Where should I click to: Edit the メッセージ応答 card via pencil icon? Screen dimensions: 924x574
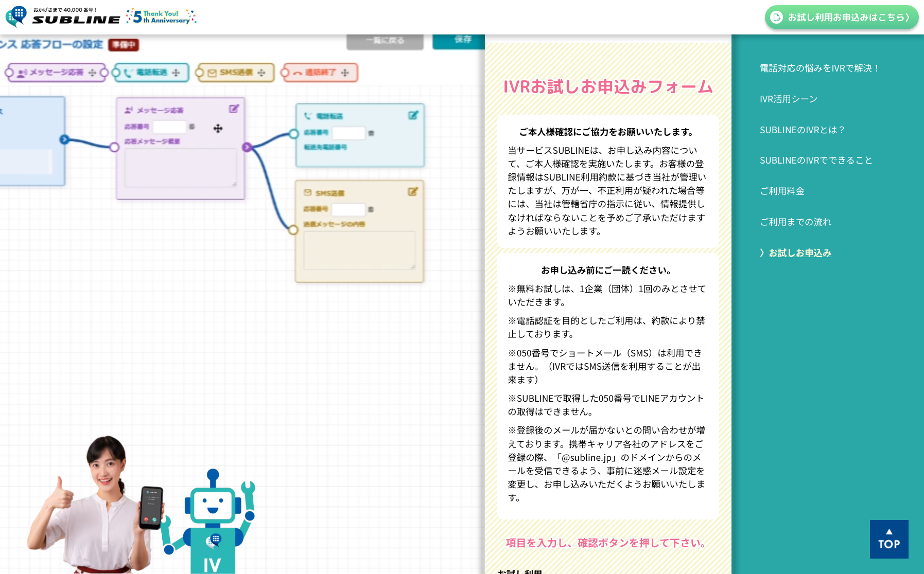coord(234,109)
